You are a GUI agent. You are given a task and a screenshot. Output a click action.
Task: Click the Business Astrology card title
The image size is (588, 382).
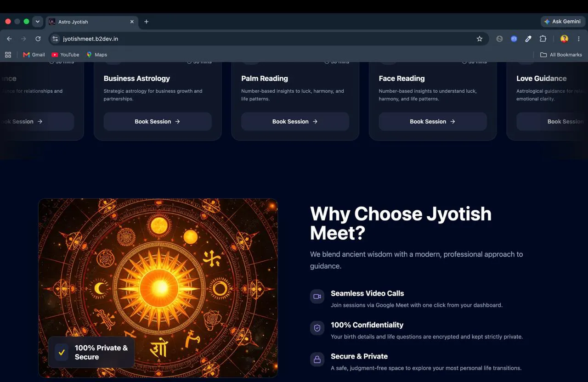point(136,79)
